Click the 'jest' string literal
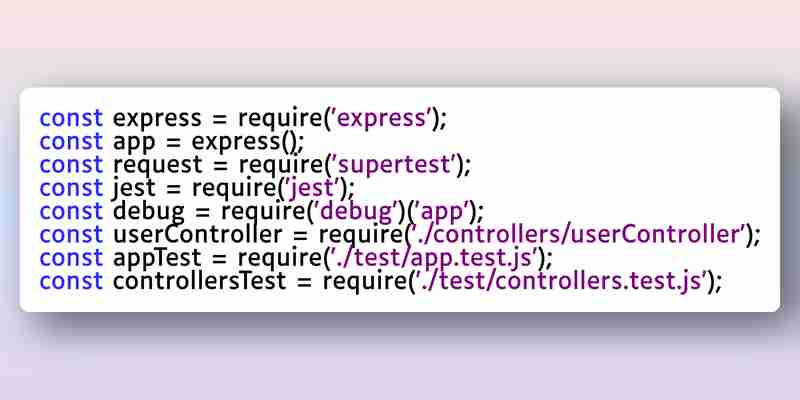800x400 pixels. (311, 188)
